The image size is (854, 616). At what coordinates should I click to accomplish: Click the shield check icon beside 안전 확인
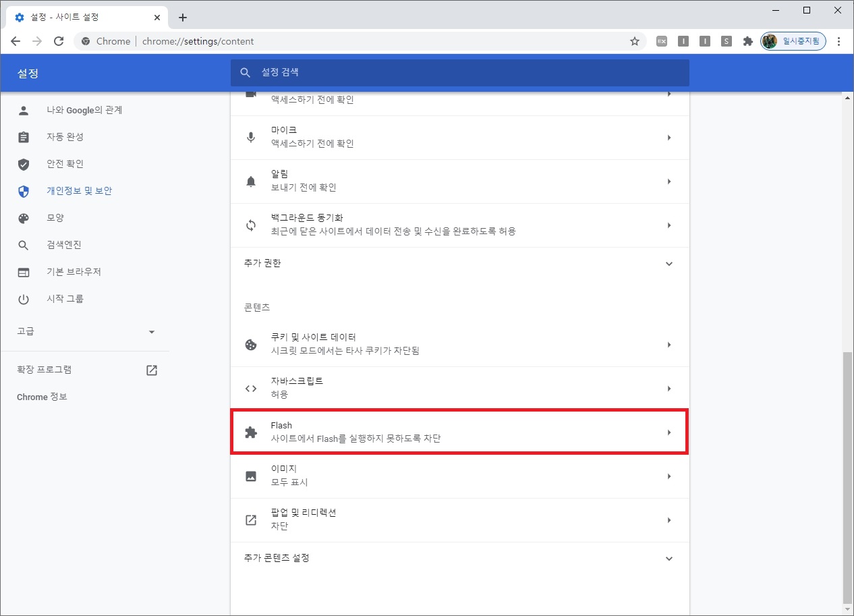[x=24, y=164]
